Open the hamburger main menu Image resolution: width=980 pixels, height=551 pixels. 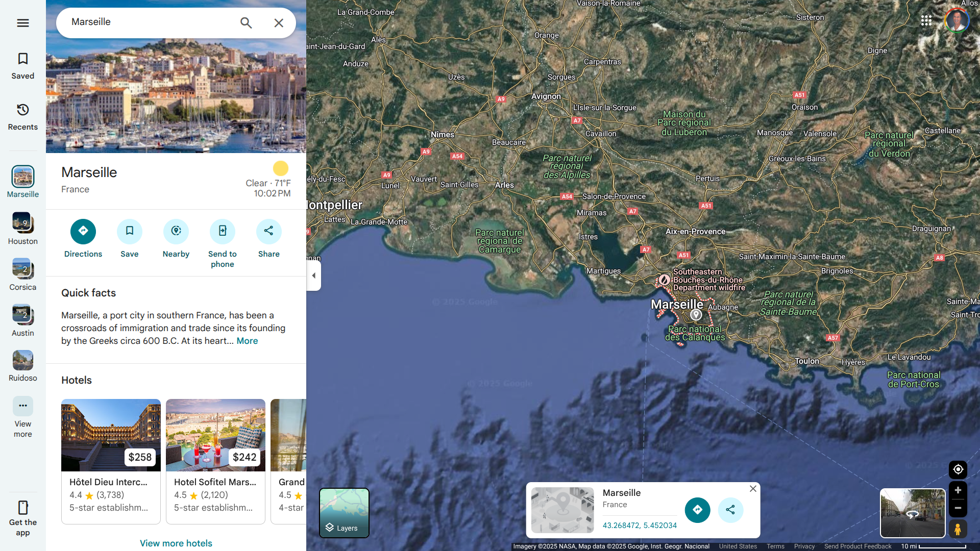(x=22, y=23)
